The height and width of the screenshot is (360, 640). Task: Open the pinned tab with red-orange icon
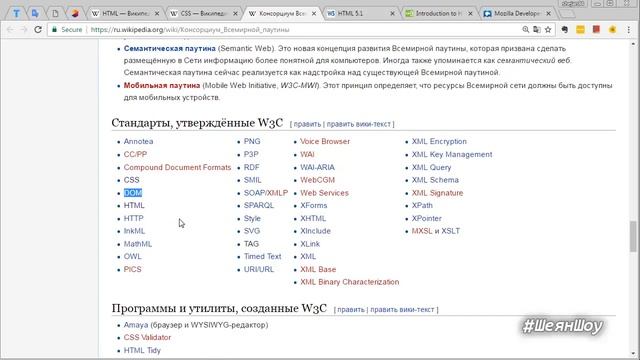click(x=75, y=13)
